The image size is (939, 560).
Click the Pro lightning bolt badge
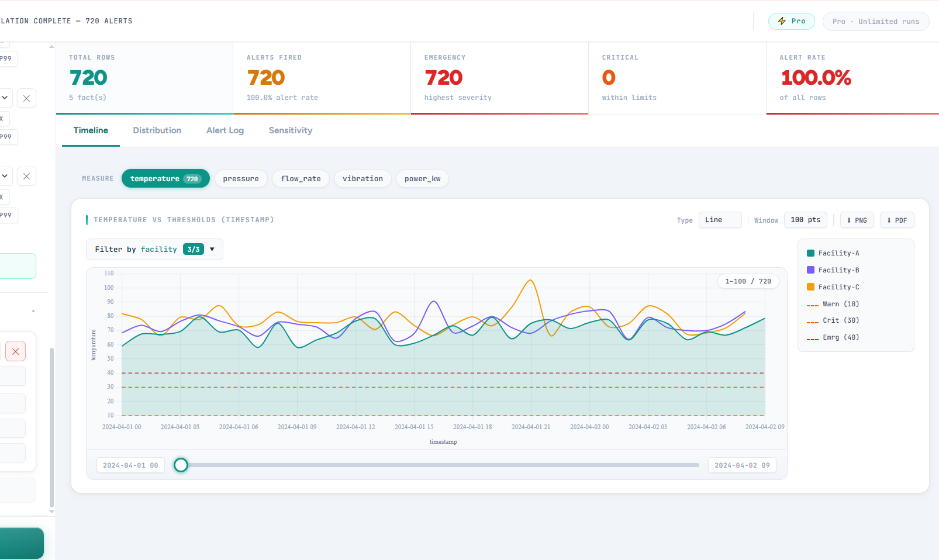(x=791, y=20)
